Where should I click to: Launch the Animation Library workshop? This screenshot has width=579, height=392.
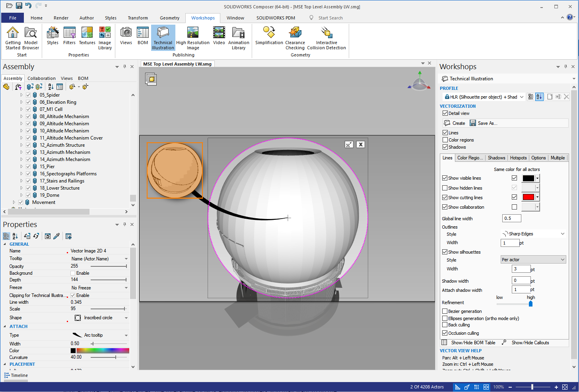point(239,37)
